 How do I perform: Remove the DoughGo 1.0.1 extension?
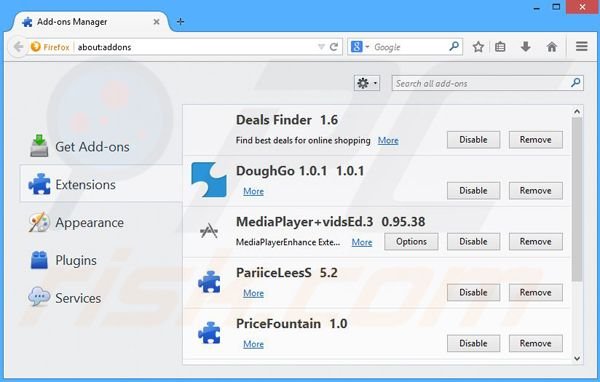coord(535,191)
